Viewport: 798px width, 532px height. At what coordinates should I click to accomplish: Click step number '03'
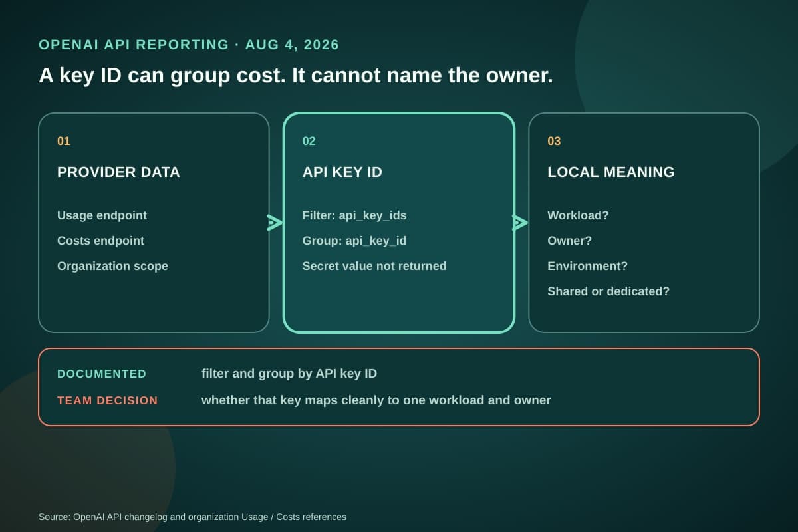554,141
